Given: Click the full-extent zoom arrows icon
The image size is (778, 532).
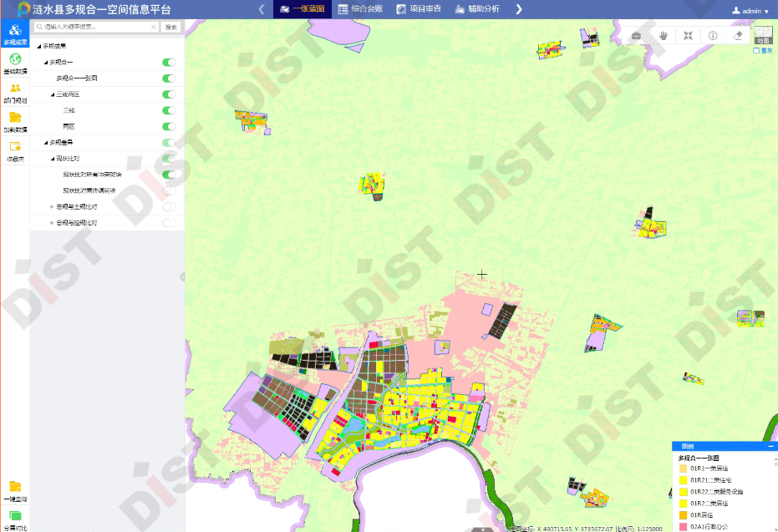Looking at the screenshot, I should [688, 36].
